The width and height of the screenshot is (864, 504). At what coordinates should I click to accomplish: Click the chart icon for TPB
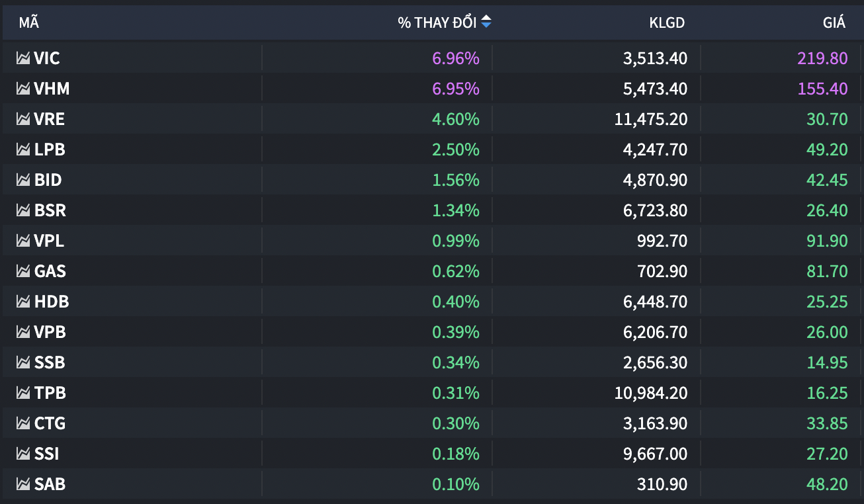coord(24,393)
